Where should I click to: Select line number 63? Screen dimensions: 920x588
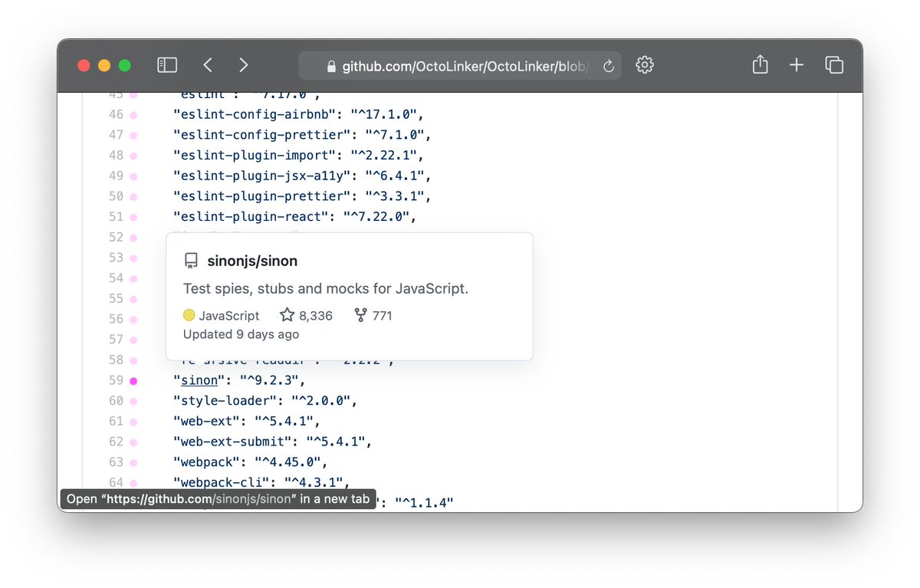(116, 462)
